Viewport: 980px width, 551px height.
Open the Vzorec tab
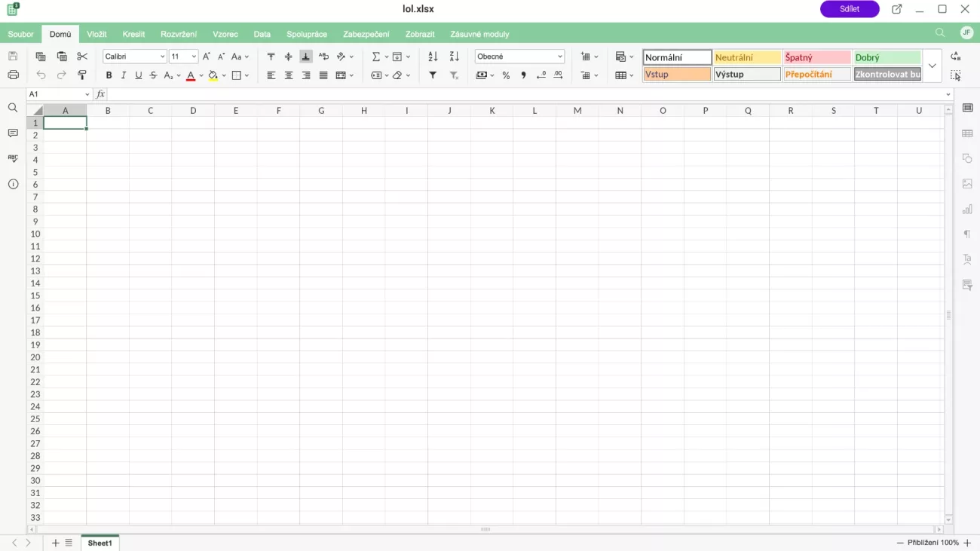[225, 34]
